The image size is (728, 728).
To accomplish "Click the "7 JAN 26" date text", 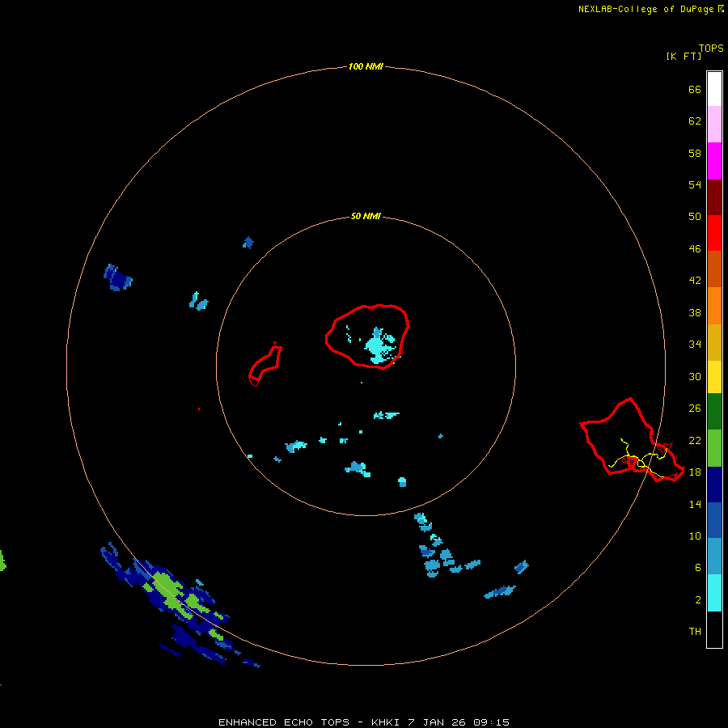I will 436,722.
